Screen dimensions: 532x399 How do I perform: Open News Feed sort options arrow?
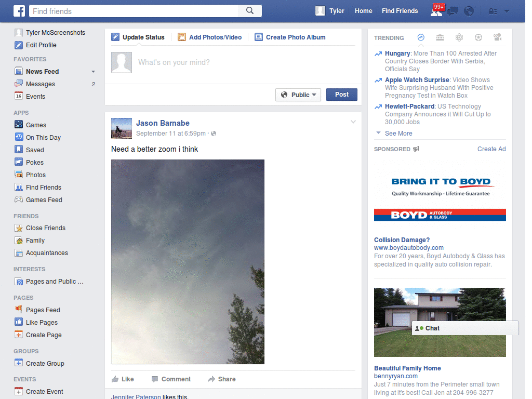coord(93,72)
